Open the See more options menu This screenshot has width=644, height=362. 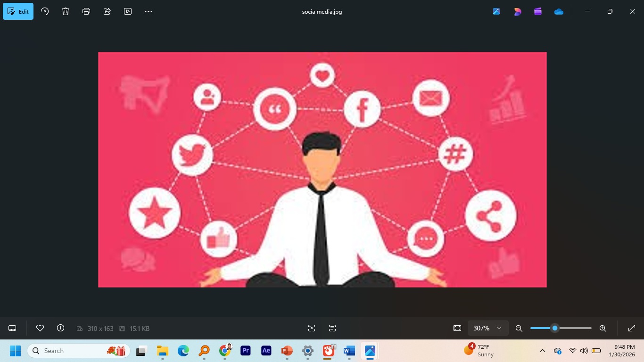(x=149, y=11)
